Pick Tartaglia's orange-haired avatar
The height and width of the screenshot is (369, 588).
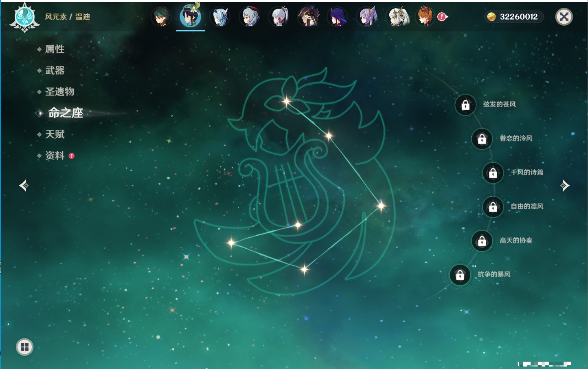[425, 17]
